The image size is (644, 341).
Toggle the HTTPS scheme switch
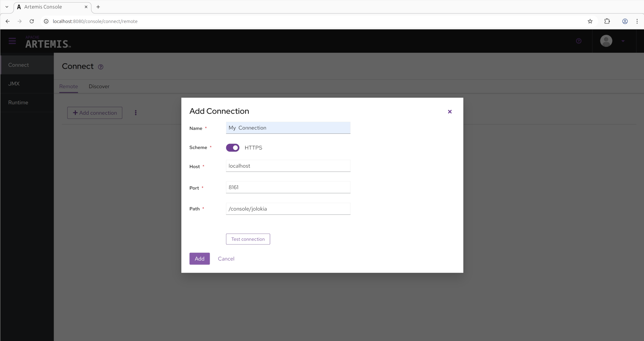coord(233,148)
